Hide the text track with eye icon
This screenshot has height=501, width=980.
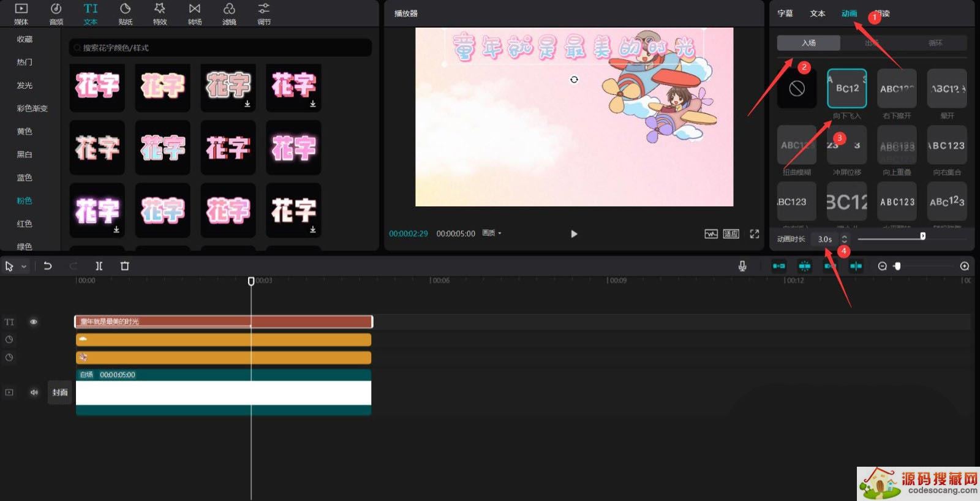point(34,322)
